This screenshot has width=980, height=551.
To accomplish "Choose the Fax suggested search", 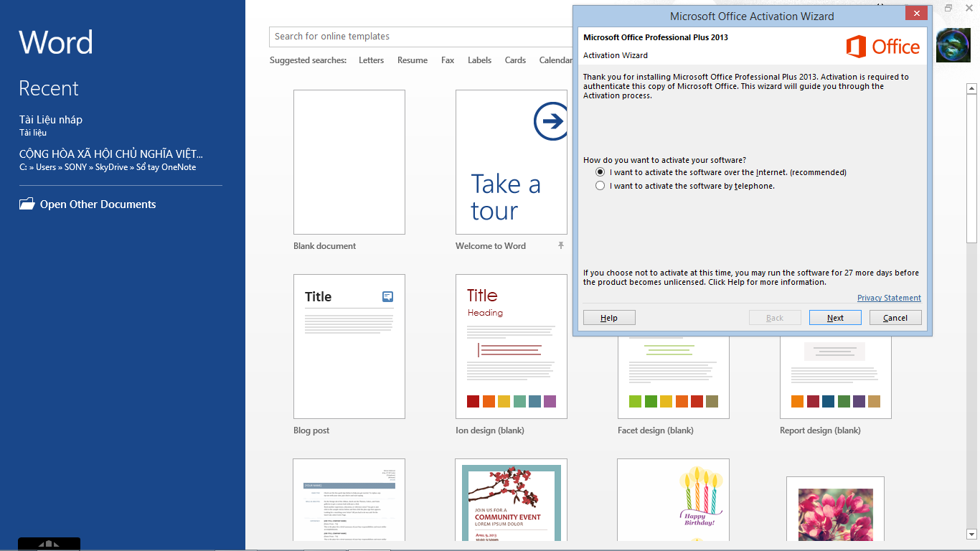I will click(448, 60).
